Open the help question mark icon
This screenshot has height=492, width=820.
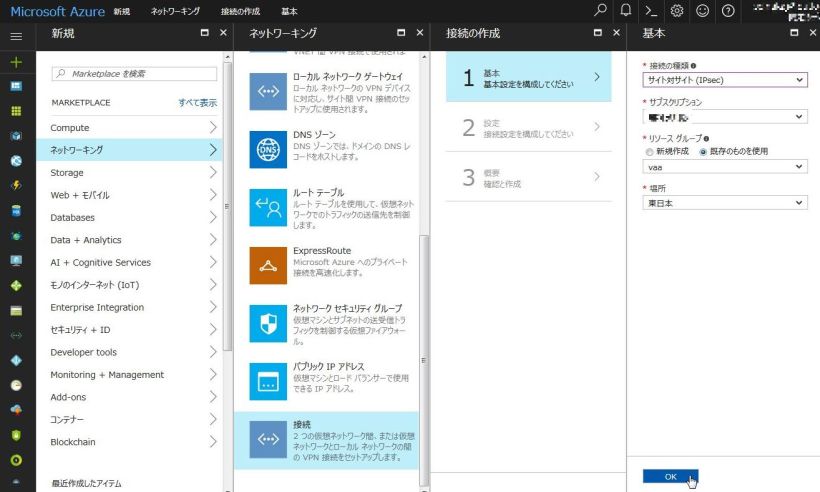[x=728, y=11]
